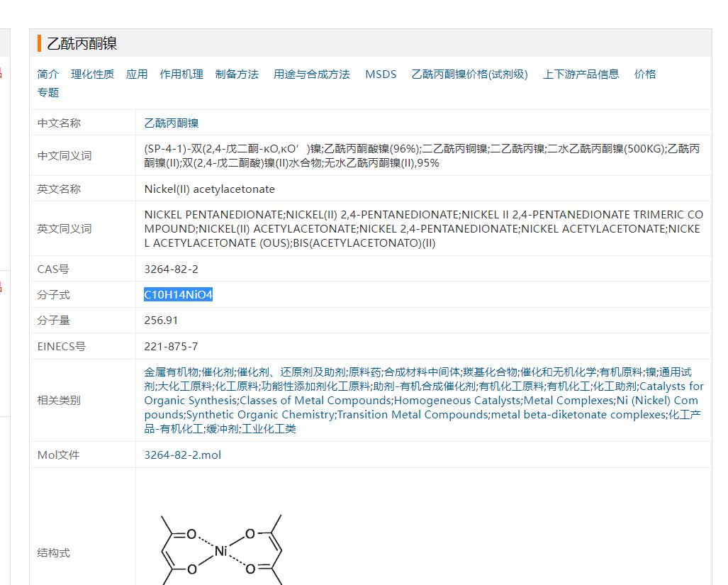Viewport: 728px width, 585px height.
Task: Click the CAS number 3264-82-2
Action: [x=171, y=269]
